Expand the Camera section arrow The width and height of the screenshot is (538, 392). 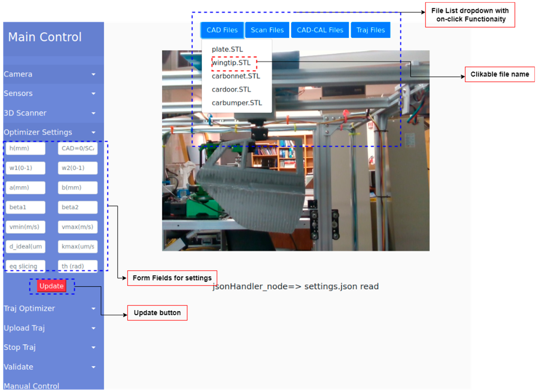point(93,75)
